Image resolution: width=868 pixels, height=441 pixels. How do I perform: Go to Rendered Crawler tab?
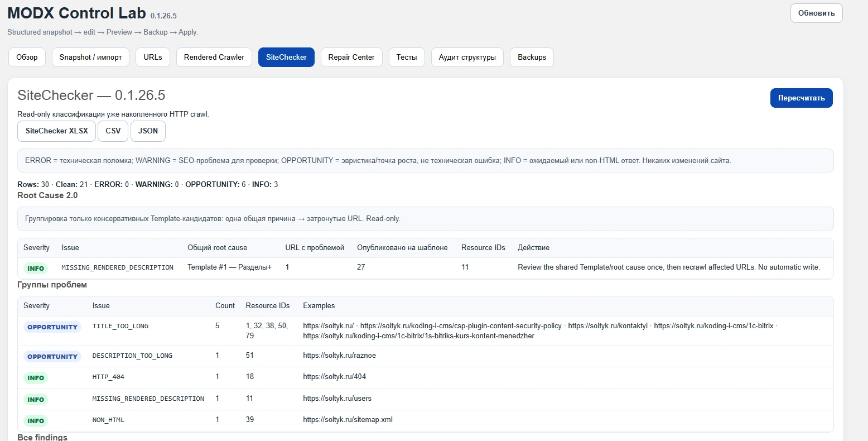(214, 57)
